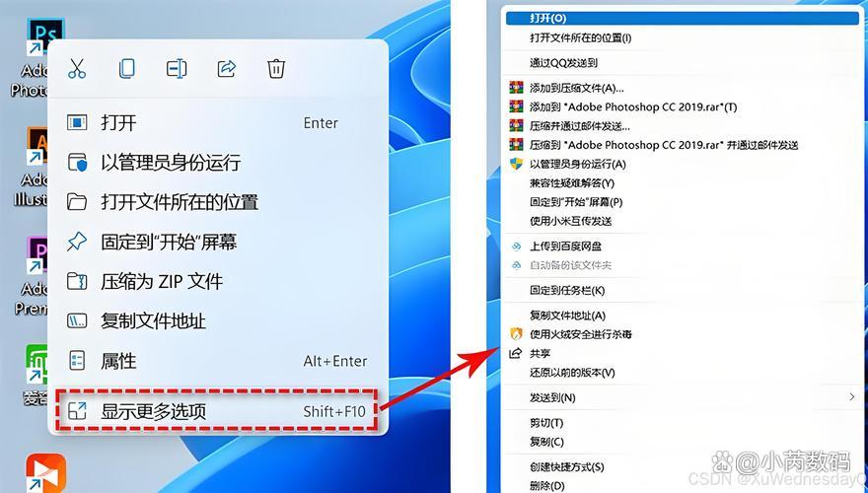Select 显示更多选项 entry
868x493 pixels.
(218, 410)
